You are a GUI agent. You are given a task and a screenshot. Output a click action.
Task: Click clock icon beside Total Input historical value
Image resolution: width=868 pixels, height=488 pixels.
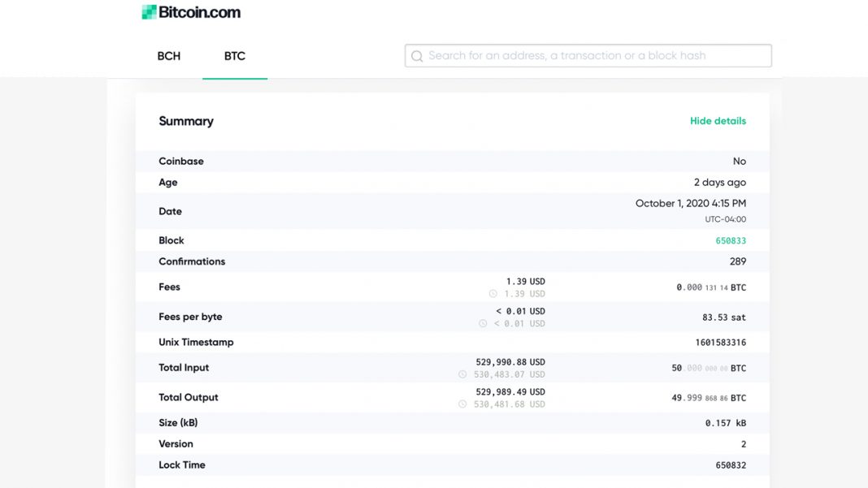coord(462,374)
